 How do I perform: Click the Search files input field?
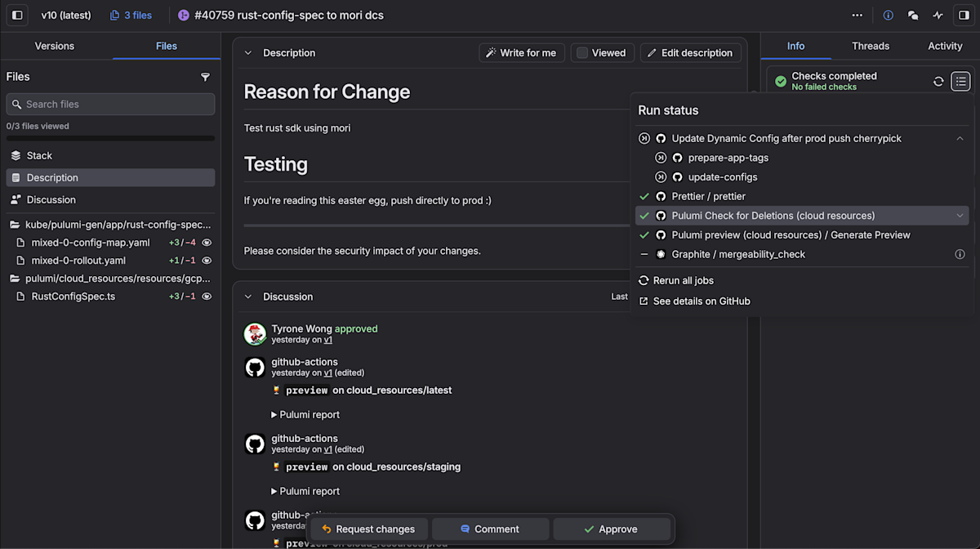click(110, 105)
